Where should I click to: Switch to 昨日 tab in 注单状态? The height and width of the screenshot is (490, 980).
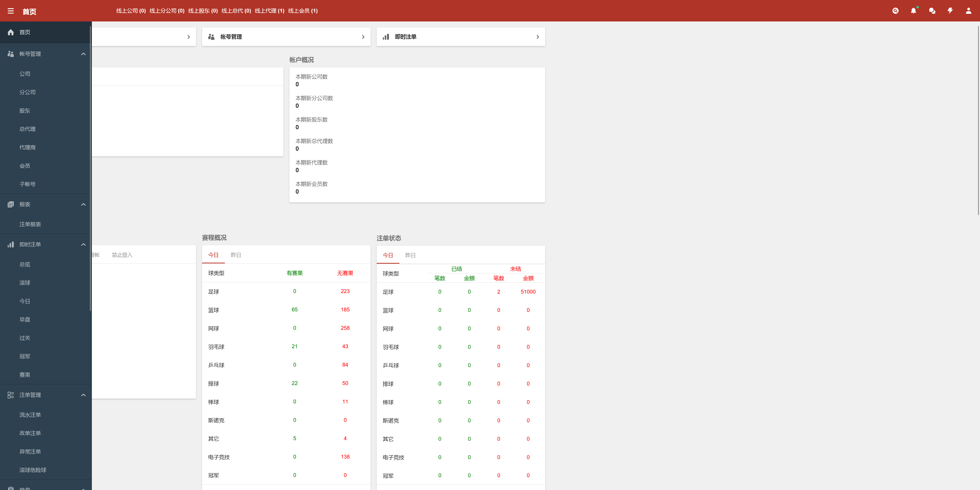point(410,255)
